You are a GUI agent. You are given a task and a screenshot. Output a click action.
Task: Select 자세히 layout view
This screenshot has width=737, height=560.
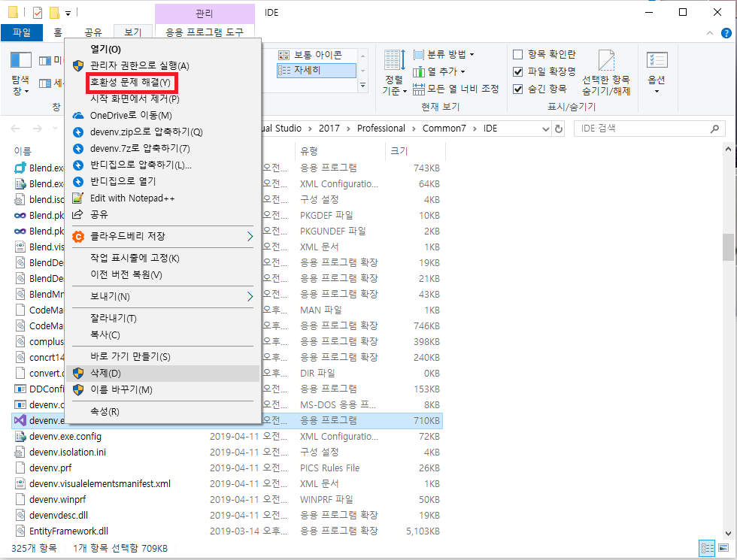click(x=316, y=70)
